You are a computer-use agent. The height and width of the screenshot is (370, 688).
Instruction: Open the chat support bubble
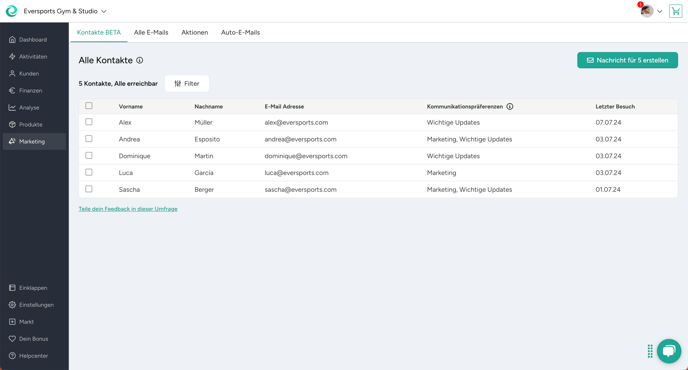pos(669,351)
